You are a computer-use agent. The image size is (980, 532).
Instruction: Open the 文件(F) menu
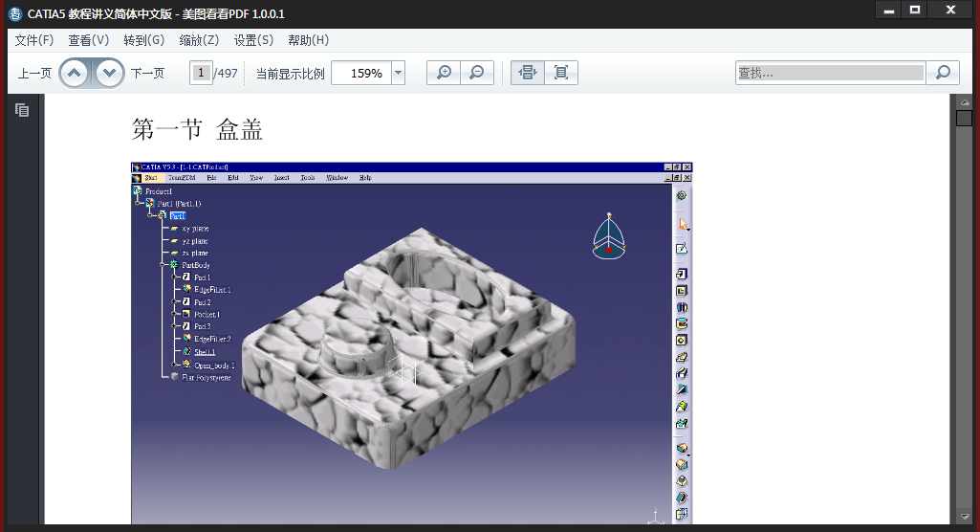coord(34,40)
